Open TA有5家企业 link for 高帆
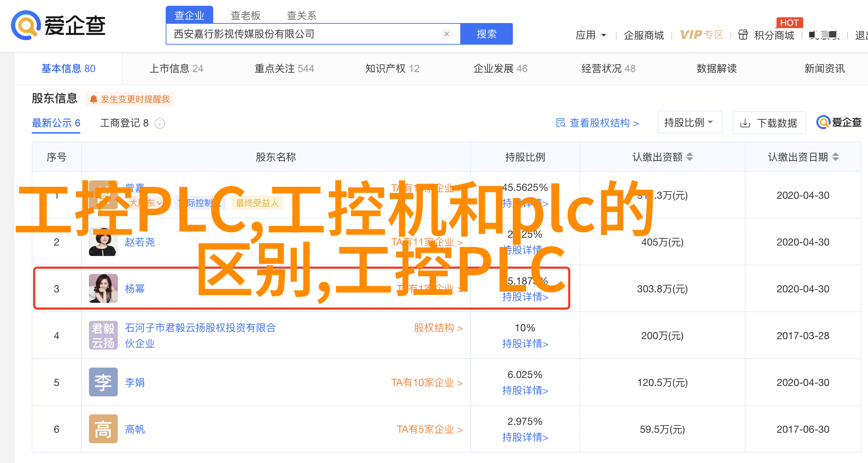 point(430,429)
